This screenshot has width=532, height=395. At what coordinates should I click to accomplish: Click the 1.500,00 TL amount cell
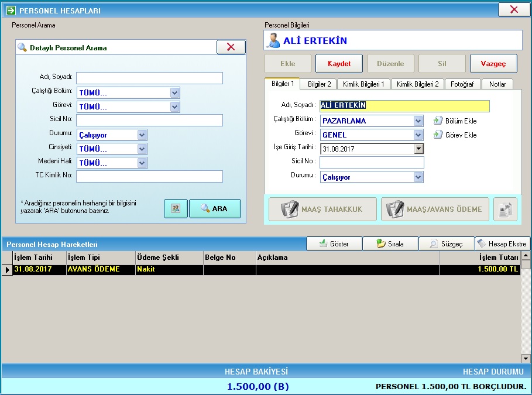[x=480, y=269]
